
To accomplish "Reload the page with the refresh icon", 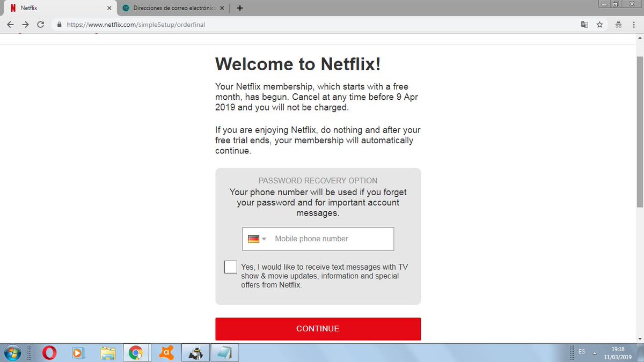I will click(x=41, y=24).
